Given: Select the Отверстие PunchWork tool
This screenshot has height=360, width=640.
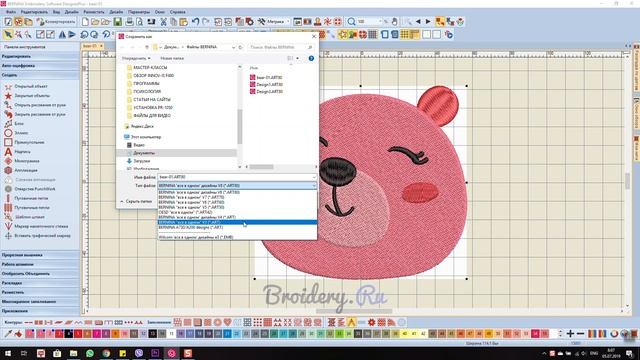Looking at the screenshot, I should point(30,189).
